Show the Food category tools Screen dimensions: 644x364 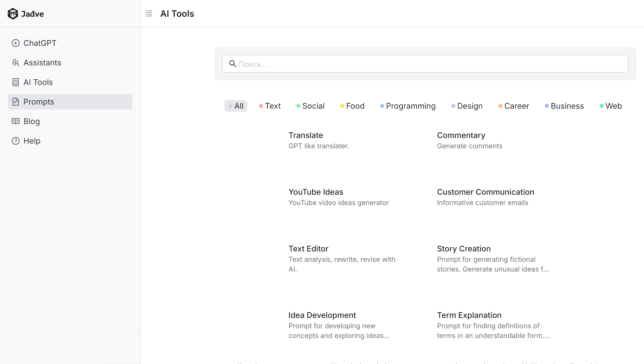(x=352, y=106)
